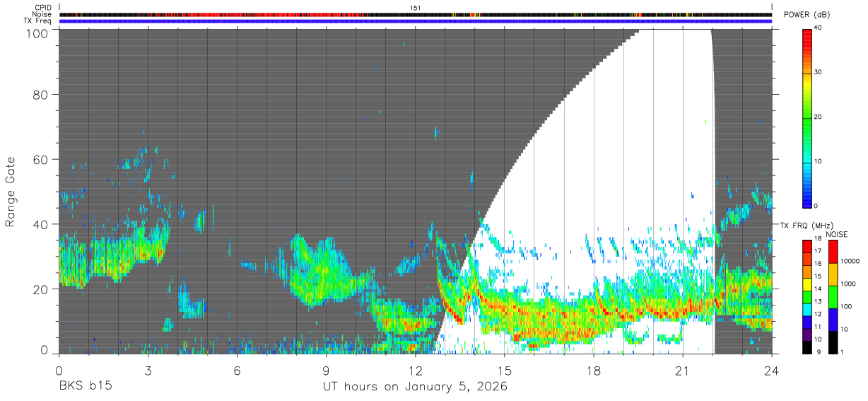Click the "CPID" label
This screenshot has height=401, width=868.
pos(43,8)
